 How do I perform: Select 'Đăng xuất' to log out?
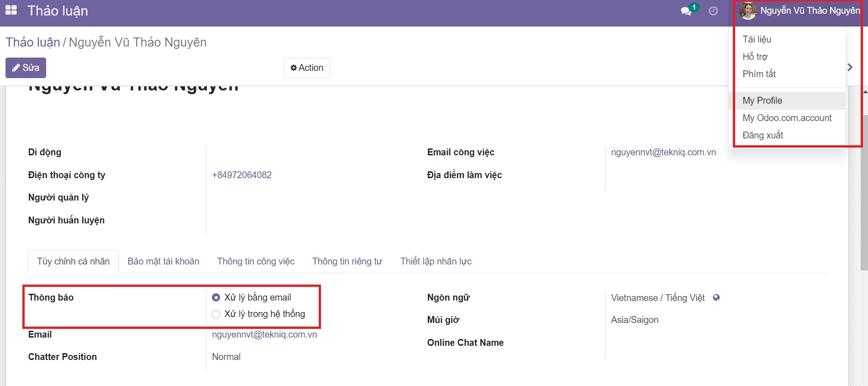763,135
